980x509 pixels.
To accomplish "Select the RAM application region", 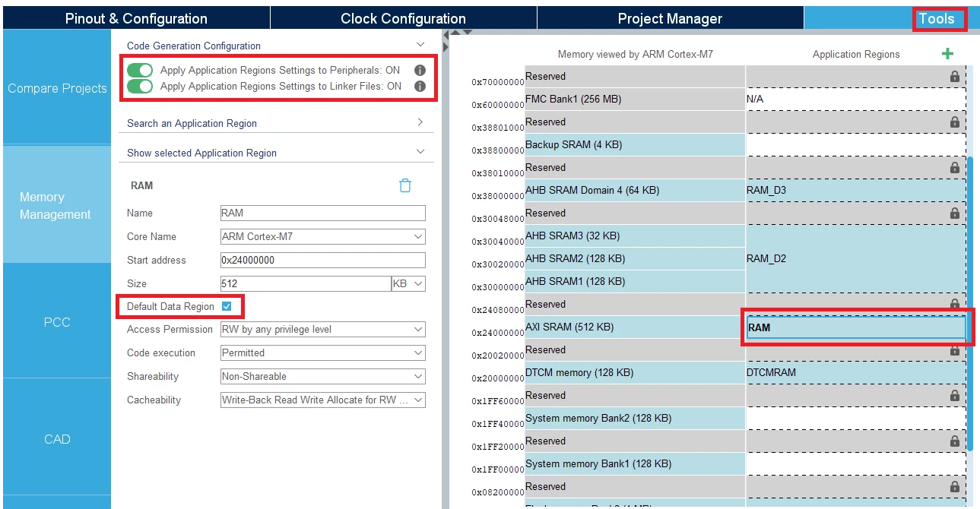I will pyautogui.click(x=856, y=327).
